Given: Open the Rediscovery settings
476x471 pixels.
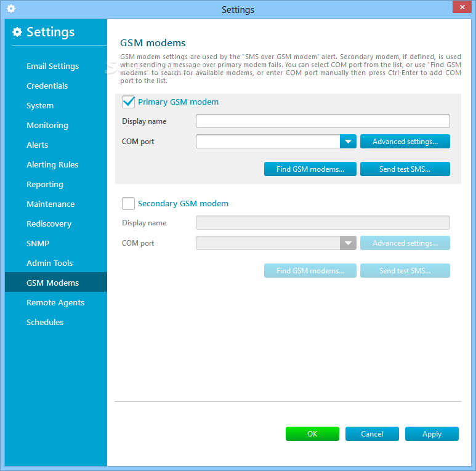Looking at the screenshot, I should coord(49,224).
